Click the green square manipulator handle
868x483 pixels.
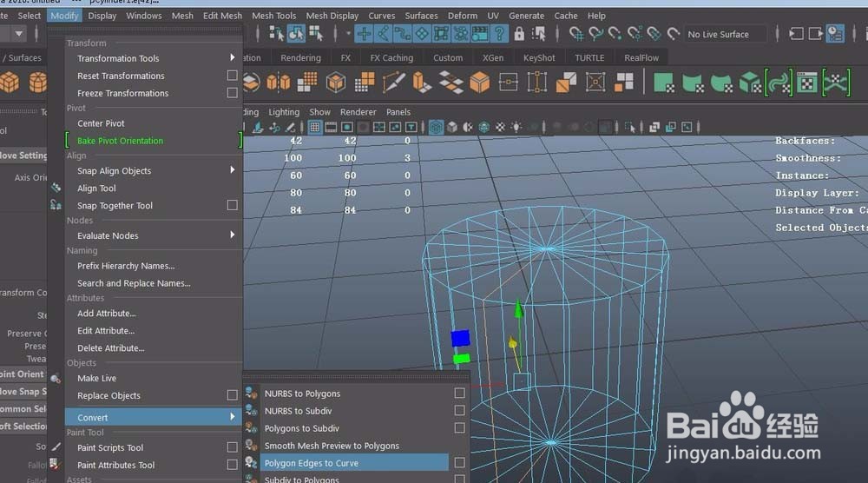click(461, 359)
